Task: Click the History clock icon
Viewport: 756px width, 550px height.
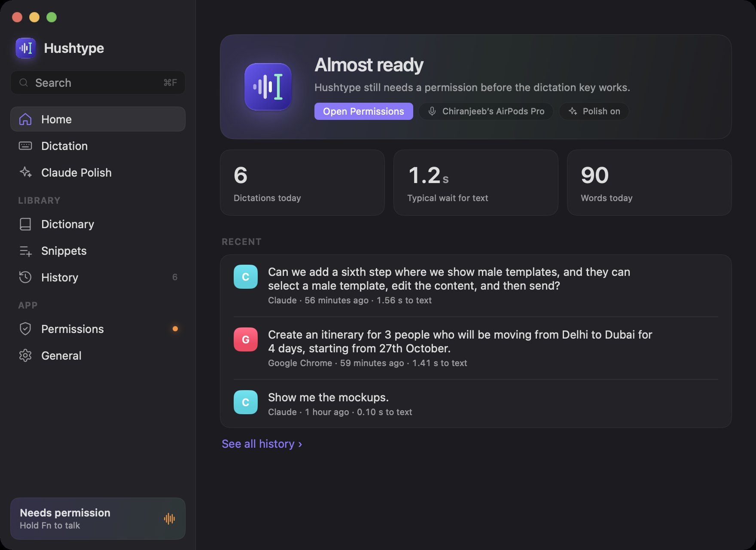Action: 25,277
